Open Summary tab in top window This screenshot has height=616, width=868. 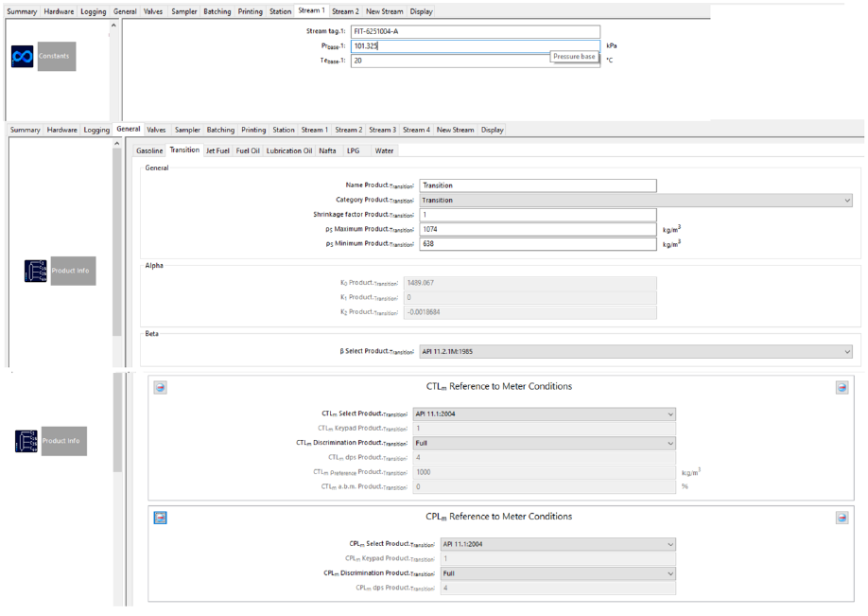coord(22,11)
